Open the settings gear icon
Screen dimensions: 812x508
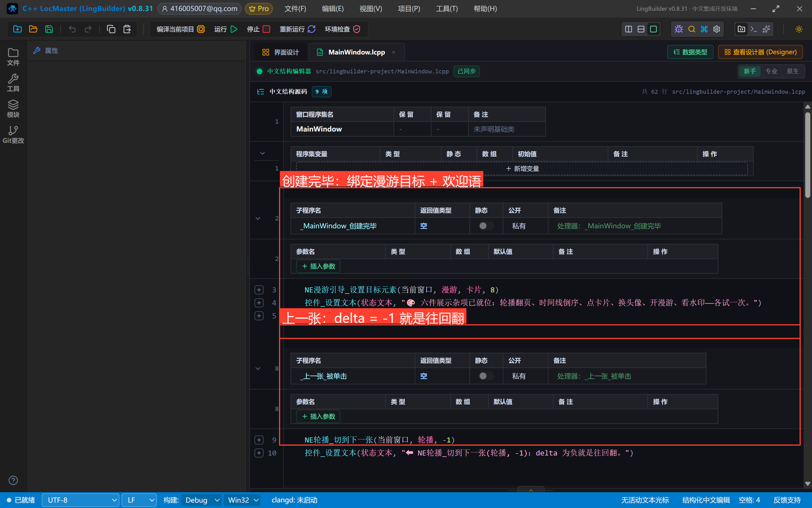[717, 29]
